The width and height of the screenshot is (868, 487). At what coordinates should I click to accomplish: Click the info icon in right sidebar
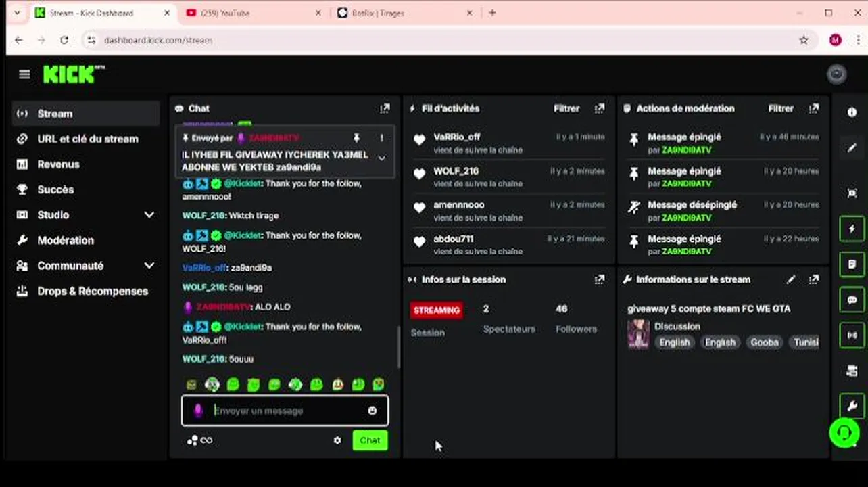852,112
